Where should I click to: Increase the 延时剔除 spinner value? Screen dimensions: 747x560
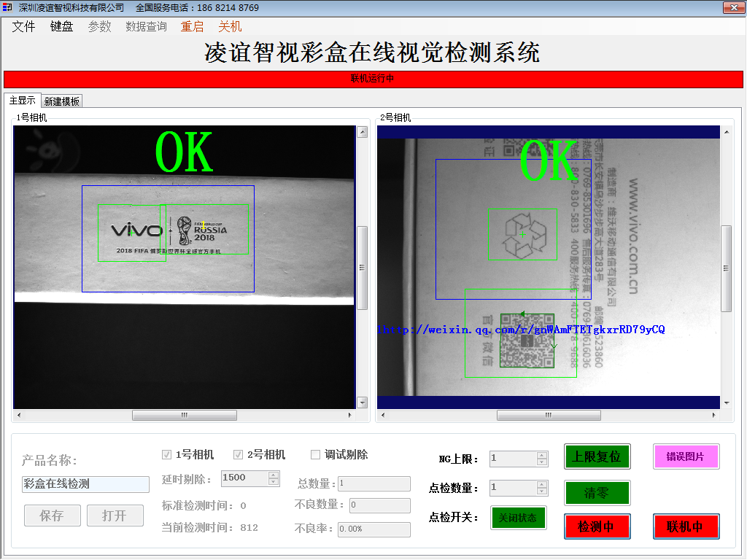coord(274,475)
